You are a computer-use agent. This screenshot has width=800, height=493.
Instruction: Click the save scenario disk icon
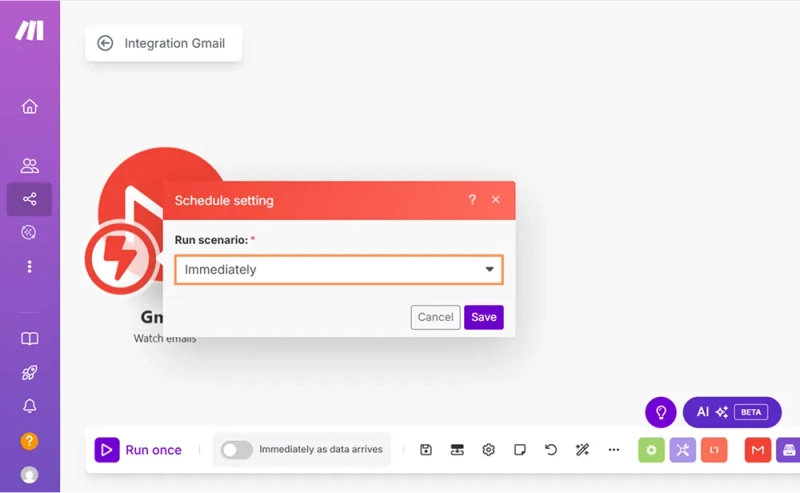(x=426, y=450)
